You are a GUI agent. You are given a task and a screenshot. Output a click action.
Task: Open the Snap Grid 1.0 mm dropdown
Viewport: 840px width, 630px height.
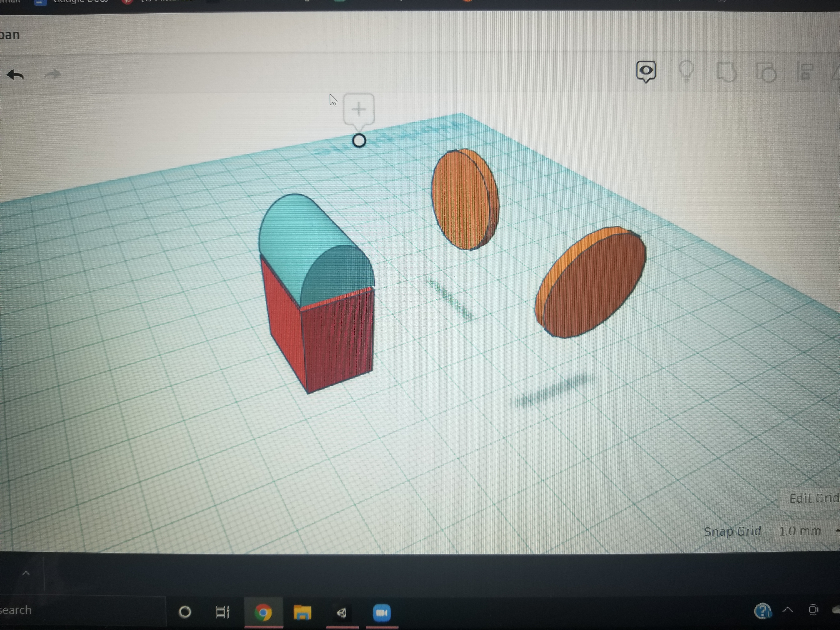click(807, 531)
